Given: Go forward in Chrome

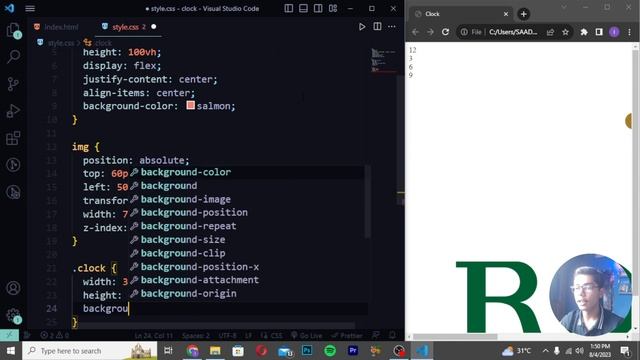Looking at the screenshot, I should point(430,32).
